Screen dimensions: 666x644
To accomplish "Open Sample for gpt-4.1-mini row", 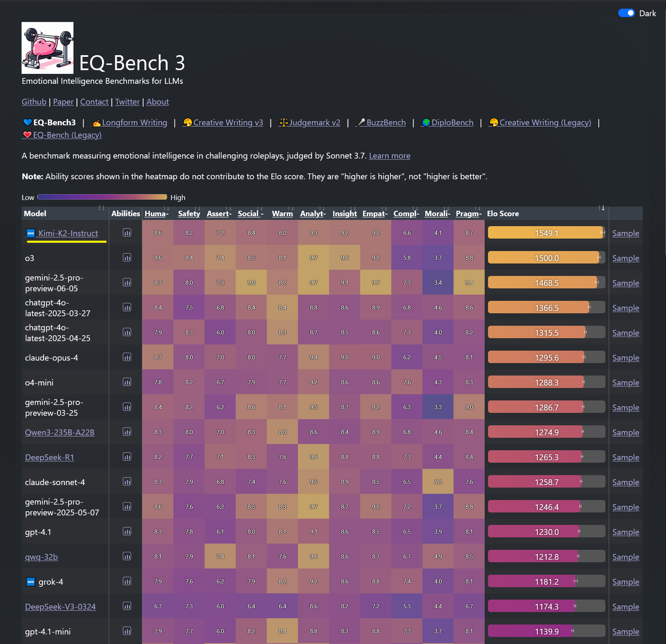I will coord(626,632).
